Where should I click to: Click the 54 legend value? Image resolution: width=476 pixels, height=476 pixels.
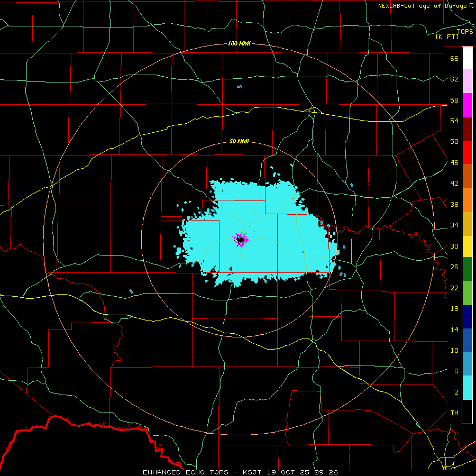454,121
